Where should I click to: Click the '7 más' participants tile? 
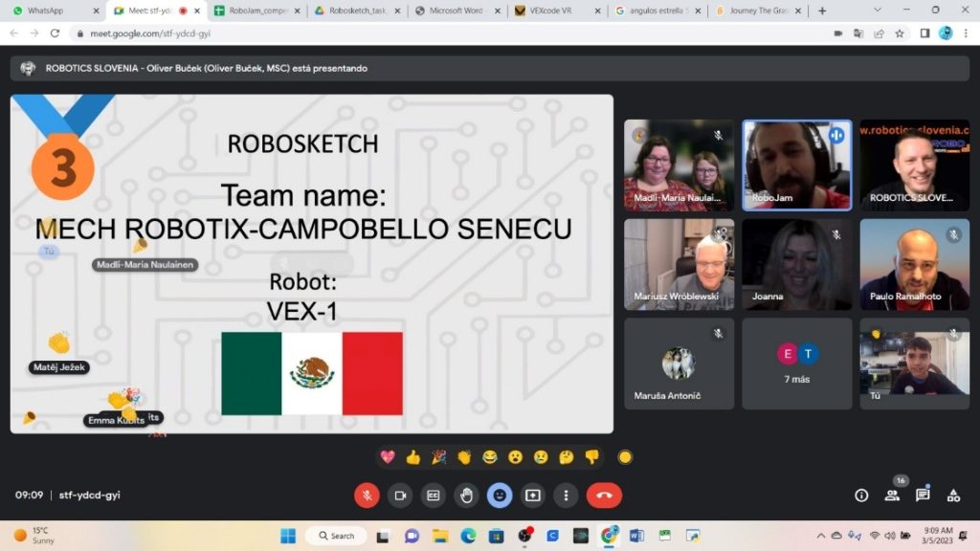click(x=796, y=364)
